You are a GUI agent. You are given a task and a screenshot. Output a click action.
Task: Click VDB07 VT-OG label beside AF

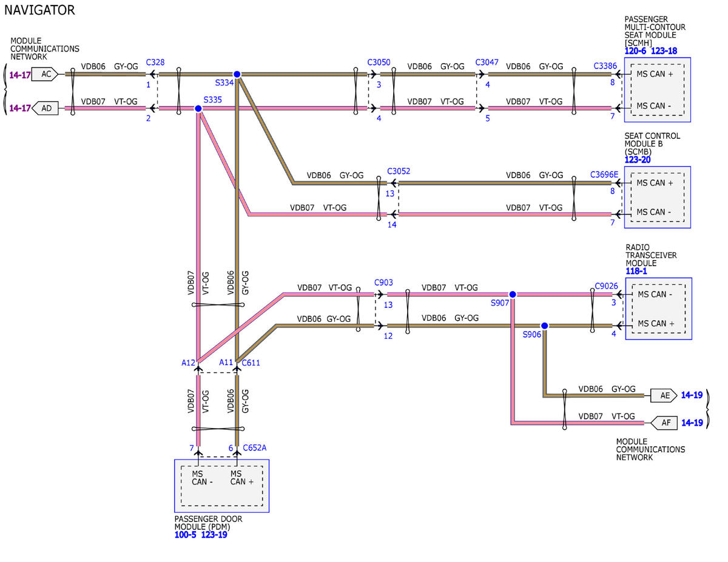[607, 416]
